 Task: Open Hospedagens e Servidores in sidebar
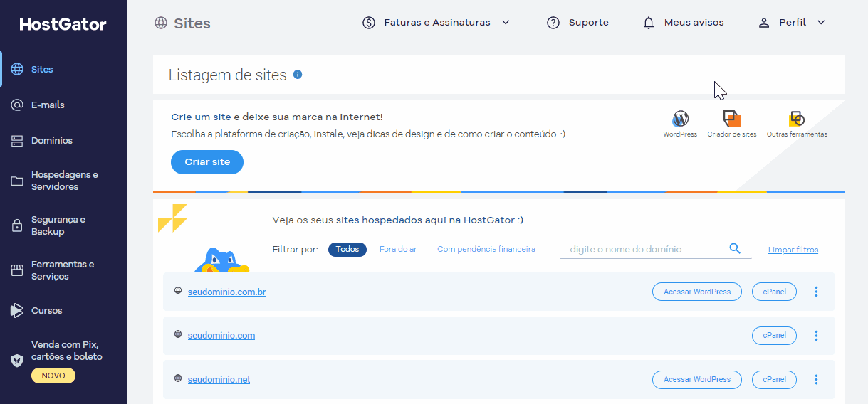(65, 181)
